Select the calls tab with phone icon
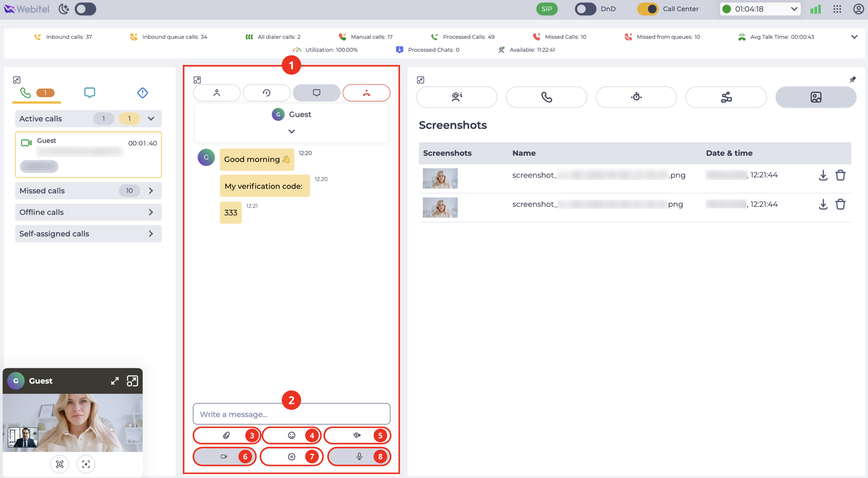This screenshot has height=478, width=868. point(36,93)
